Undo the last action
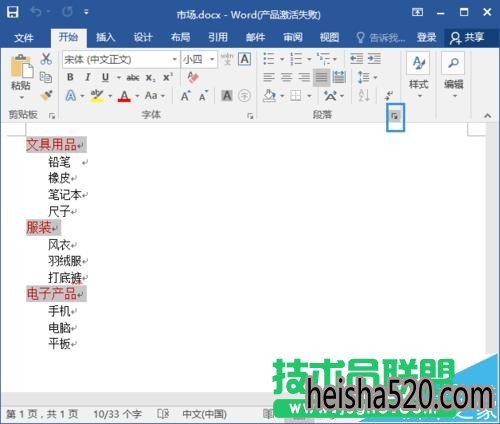Viewport: 500px width, 424px height. 36,12
